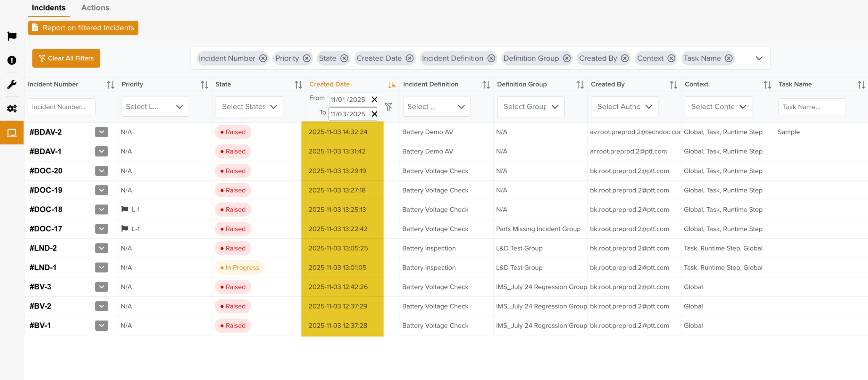The width and height of the screenshot is (868, 380).
Task: Expand the #BDAV-2 row chevron
Action: [x=101, y=132]
